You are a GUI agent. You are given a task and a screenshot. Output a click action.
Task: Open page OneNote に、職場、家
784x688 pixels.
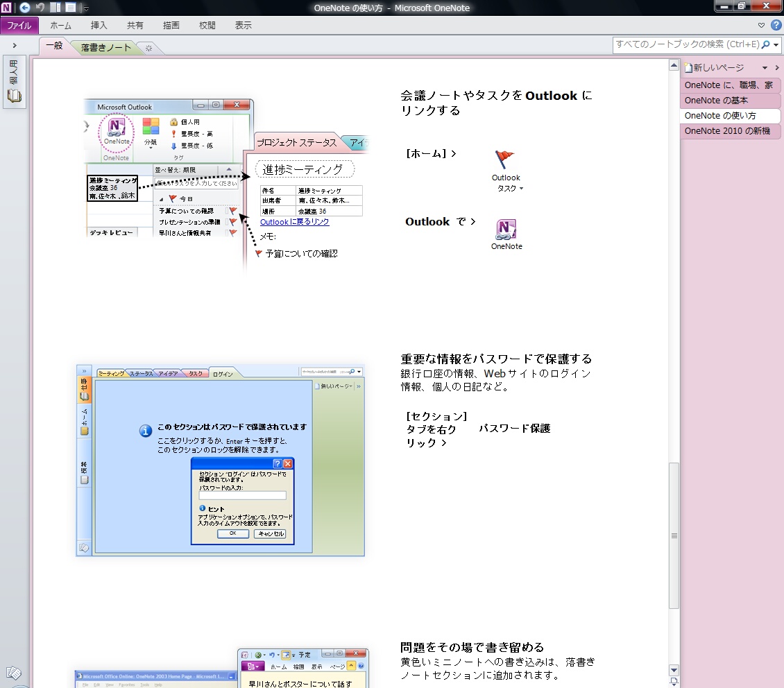point(729,85)
